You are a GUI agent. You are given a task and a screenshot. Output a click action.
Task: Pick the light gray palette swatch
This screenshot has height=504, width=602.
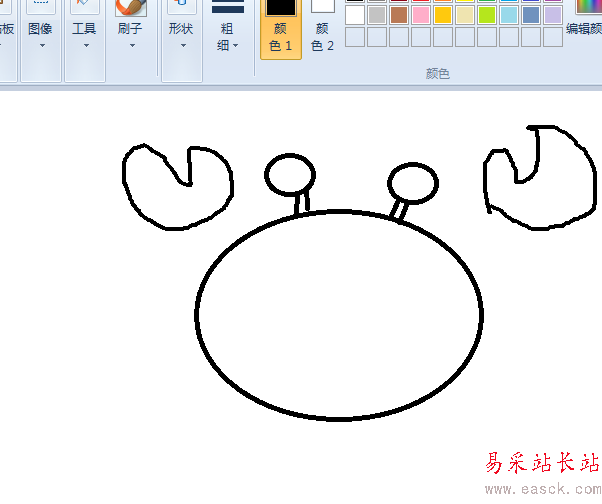[377, 15]
